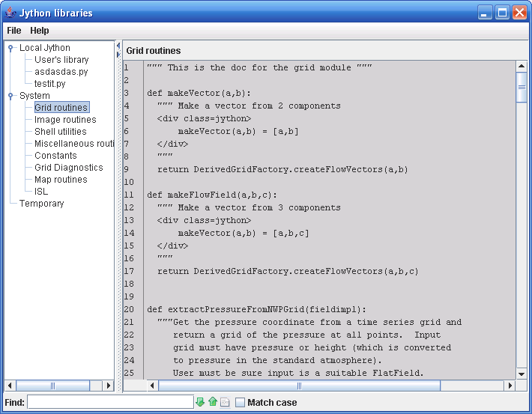The width and height of the screenshot is (532, 414).
Task: Click the find previous green up arrow
Action: (x=213, y=402)
